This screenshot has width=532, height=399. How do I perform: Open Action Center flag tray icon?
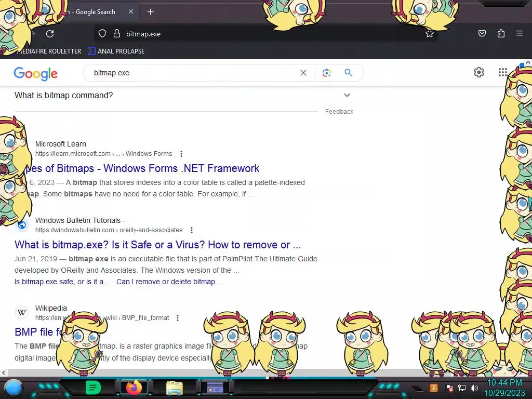[x=449, y=388]
